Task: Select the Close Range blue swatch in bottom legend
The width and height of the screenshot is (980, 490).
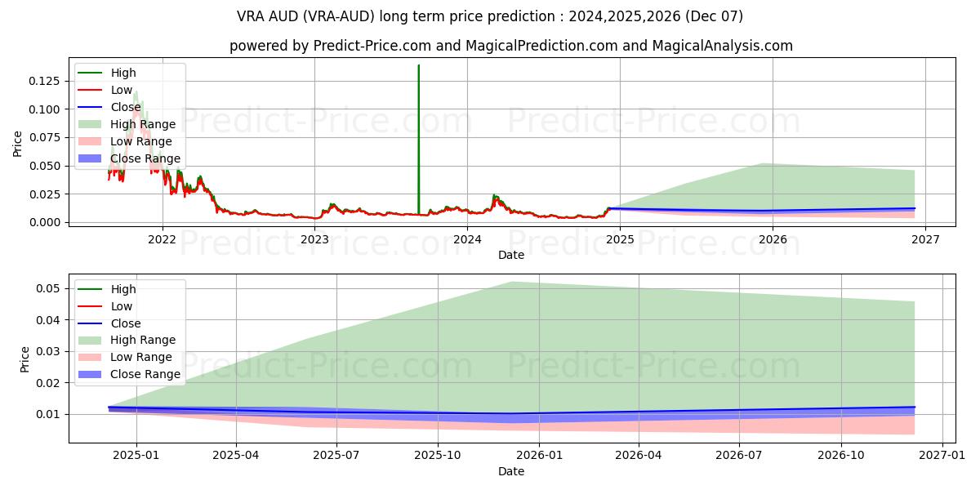Action: (x=91, y=374)
